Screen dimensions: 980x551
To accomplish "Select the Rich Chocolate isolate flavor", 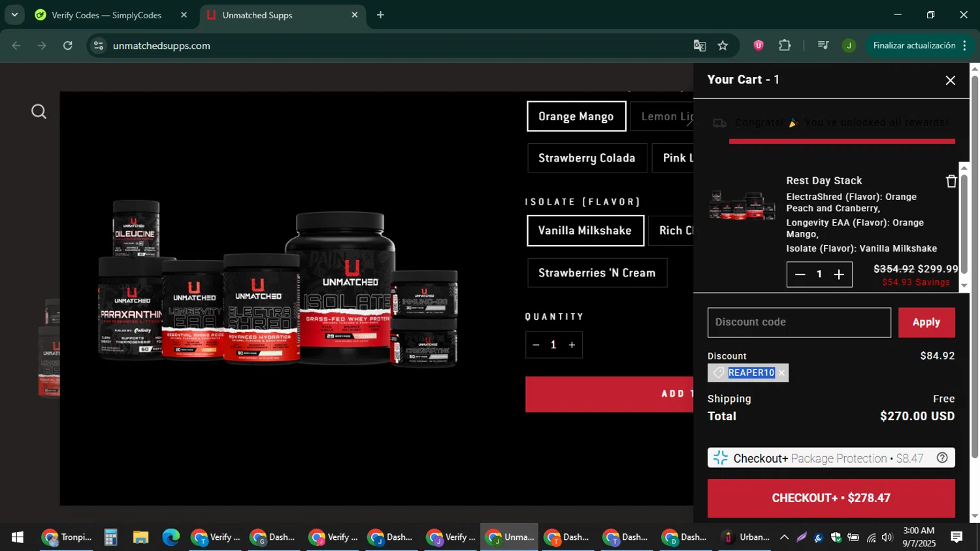I will (672, 231).
